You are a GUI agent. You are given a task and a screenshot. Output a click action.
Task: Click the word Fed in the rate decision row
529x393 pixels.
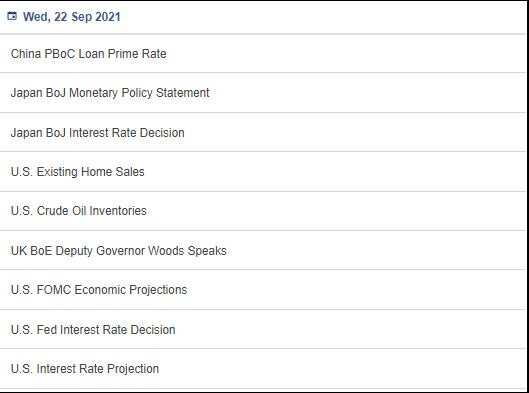(47, 329)
